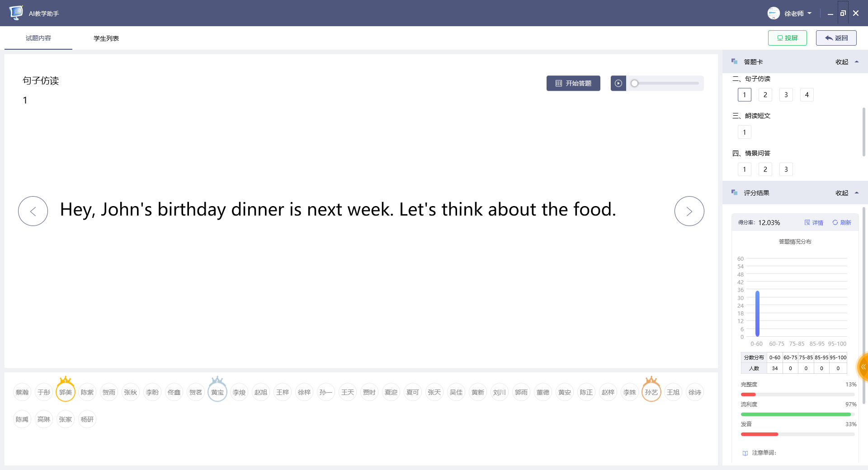Refresh scoring results with 刷新
Image resolution: width=868 pixels, height=470 pixels.
842,222
